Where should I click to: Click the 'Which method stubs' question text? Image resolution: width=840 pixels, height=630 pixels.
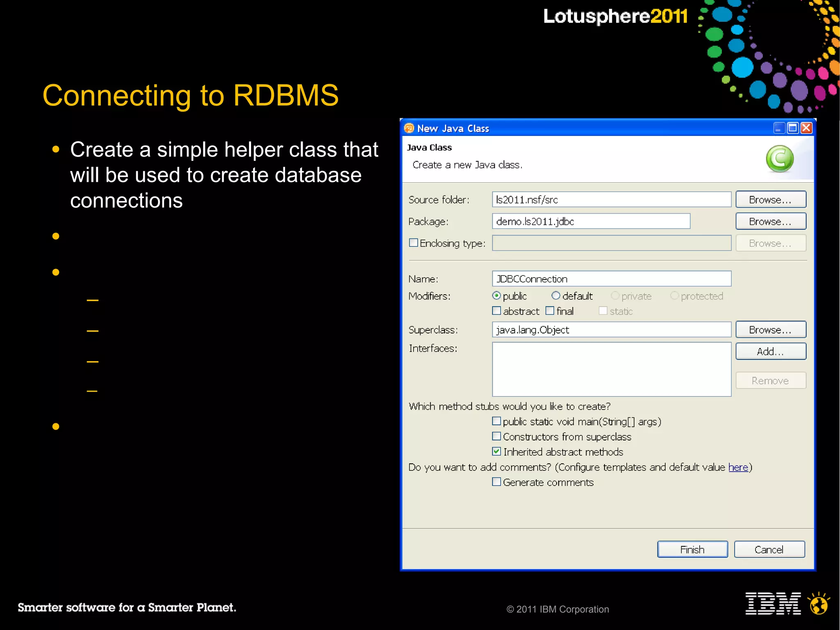(x=510, y=406)
